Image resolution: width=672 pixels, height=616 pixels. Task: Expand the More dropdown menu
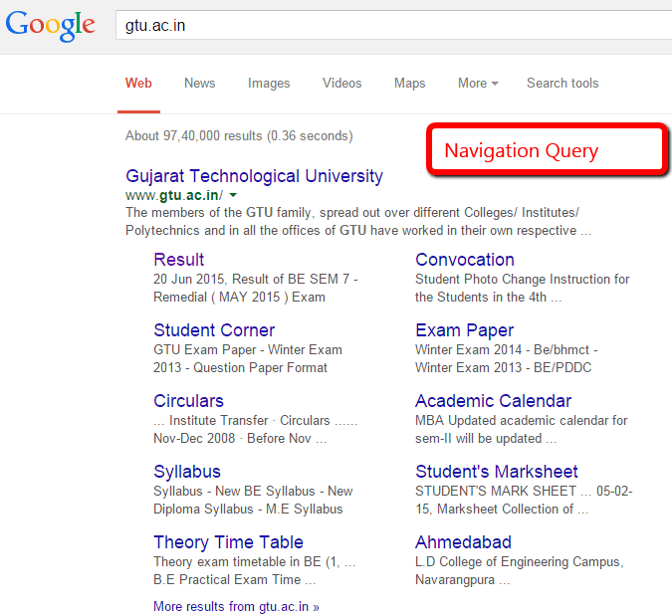coord(478,84)
